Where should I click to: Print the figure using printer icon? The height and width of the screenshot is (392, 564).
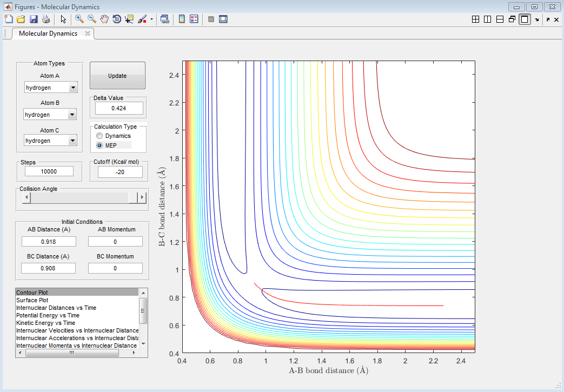pyautogui.click(x=46, y=19)
